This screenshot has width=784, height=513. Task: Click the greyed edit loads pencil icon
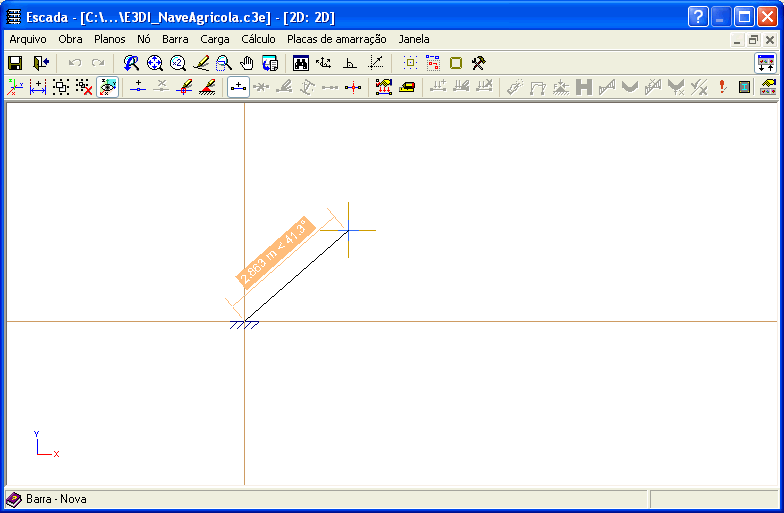(x=461, y=87)
